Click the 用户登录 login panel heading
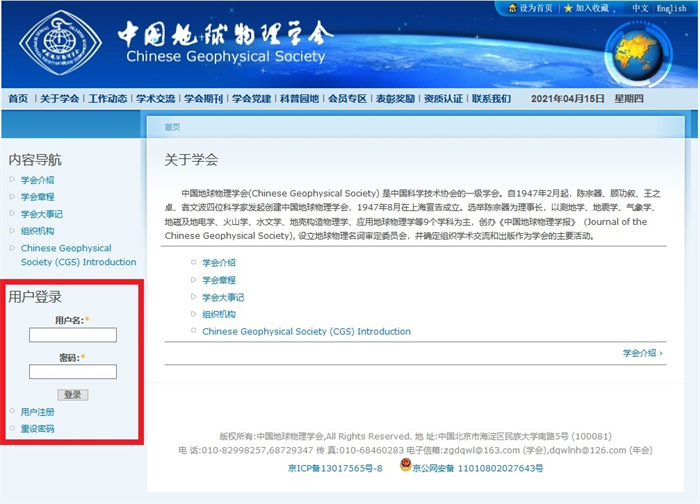700x504 pixels. click(35, 296)
